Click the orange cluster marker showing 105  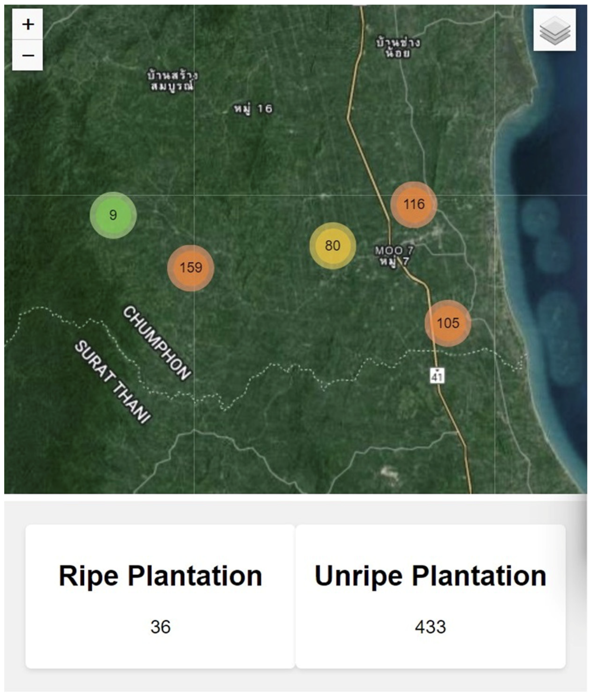coord(448,323)
